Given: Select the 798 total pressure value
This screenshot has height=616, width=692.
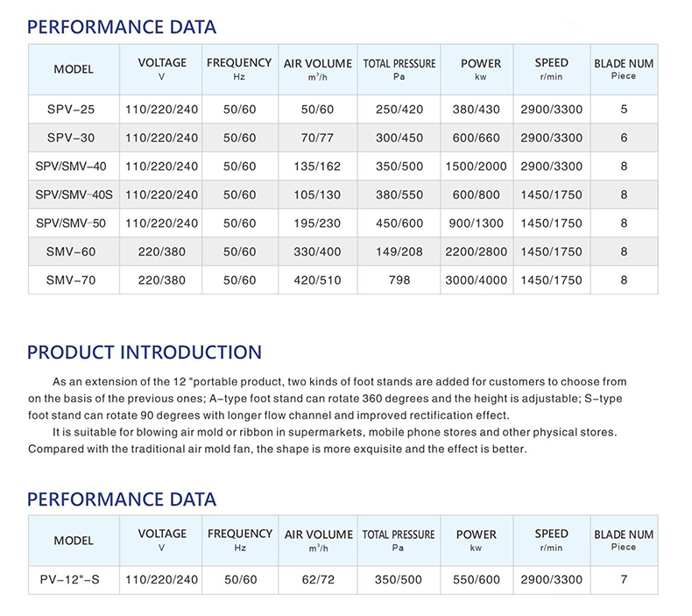Looking at the screenshot, I should (x=399, y=280).
